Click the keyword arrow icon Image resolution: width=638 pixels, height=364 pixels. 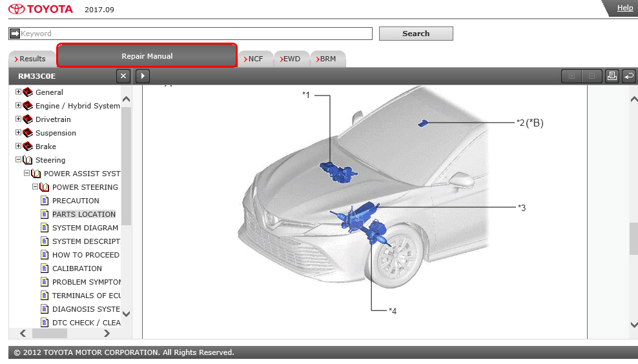click(x=15, y=34)
